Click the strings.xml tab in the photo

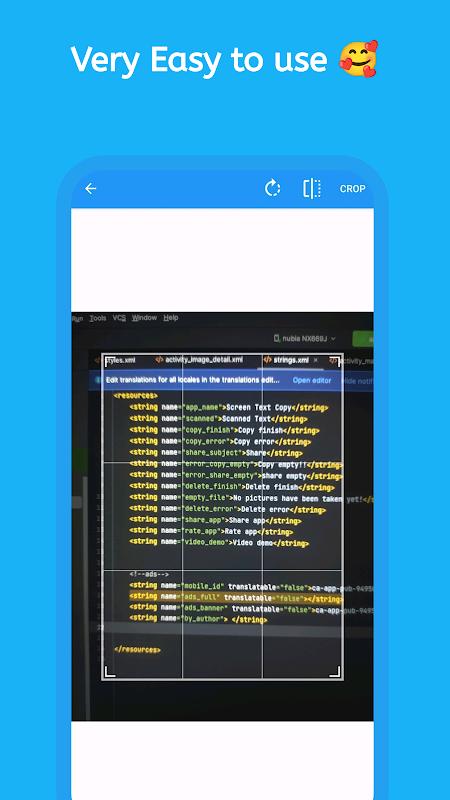point(291,360)
